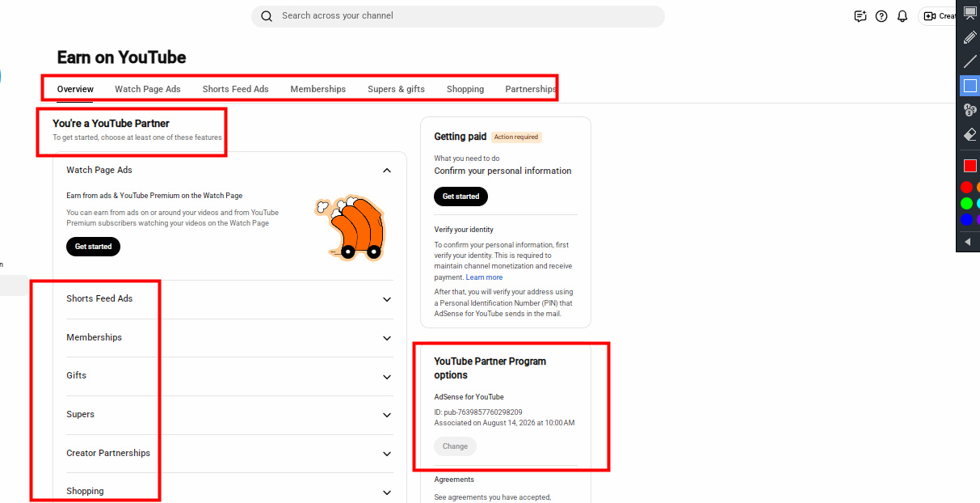Switch to the Shorts Feed Ads tab

coord(236,89)
